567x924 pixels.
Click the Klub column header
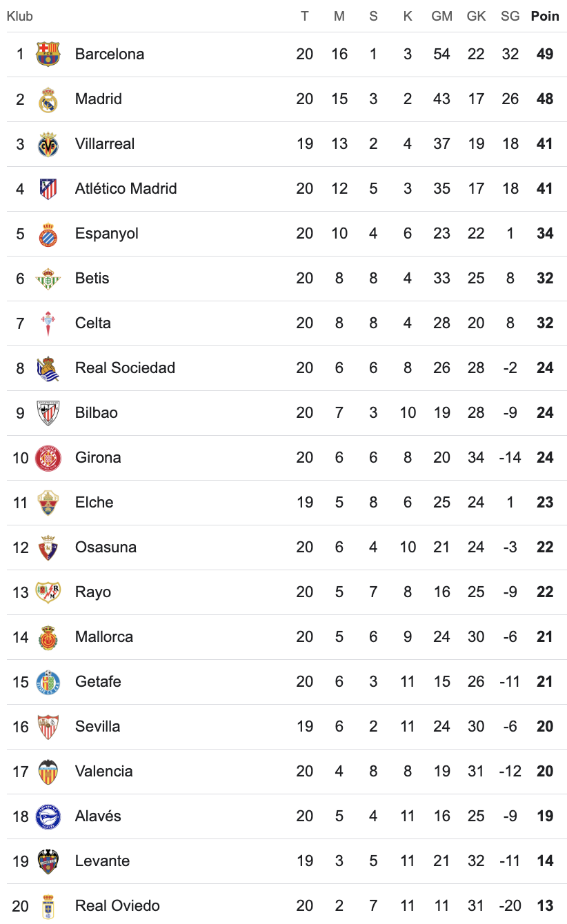pyautogui.click(x=19, y=16)
